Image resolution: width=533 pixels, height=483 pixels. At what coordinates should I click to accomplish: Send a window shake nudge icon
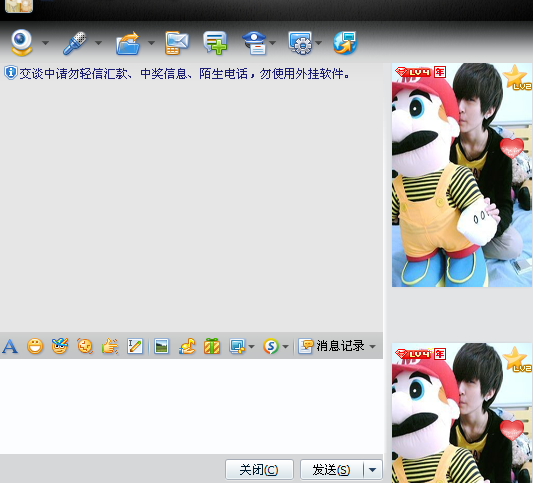click(x=85, y=346)
